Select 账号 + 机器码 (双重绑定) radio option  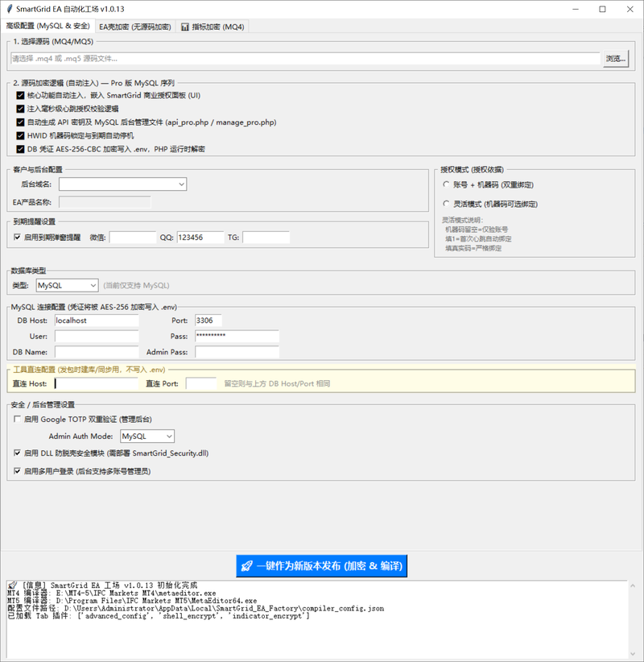coord(446,184)
